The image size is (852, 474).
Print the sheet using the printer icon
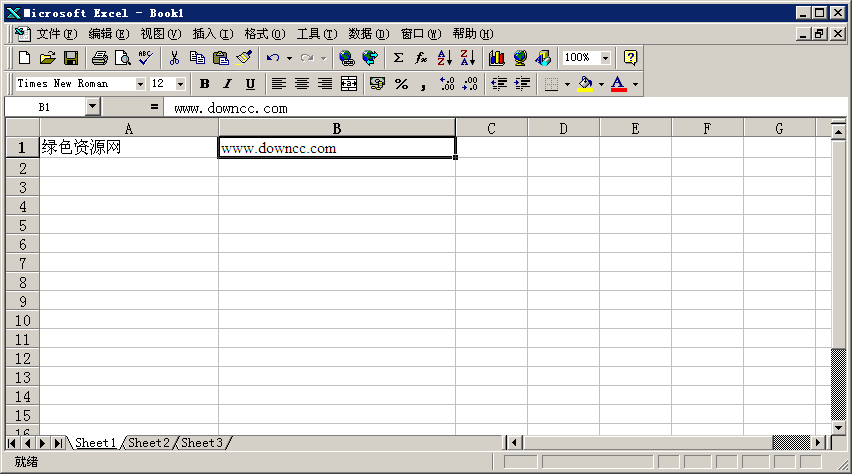(99, 58)
